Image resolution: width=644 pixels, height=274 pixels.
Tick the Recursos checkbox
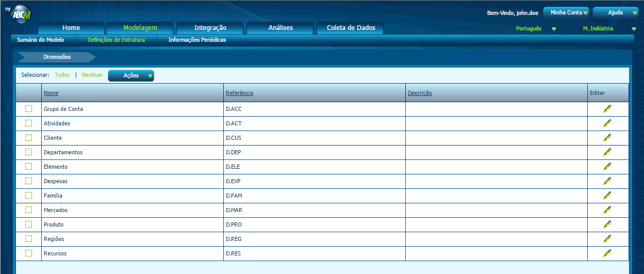point(29,253)
